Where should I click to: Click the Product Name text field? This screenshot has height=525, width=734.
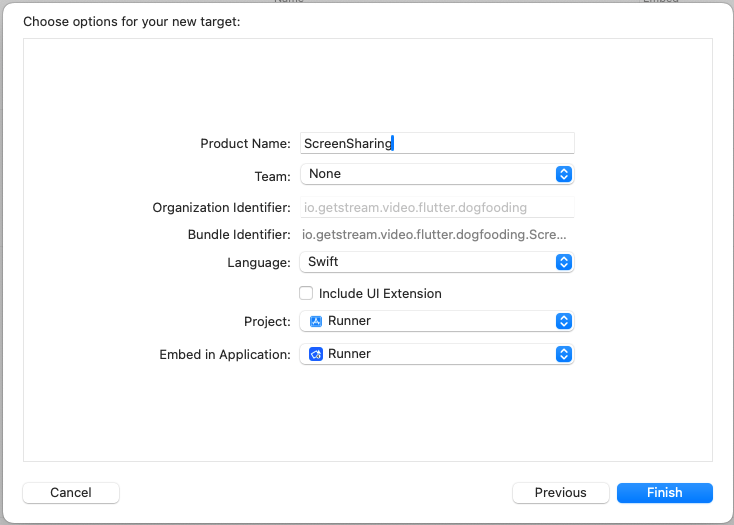[x=437, y=143]
